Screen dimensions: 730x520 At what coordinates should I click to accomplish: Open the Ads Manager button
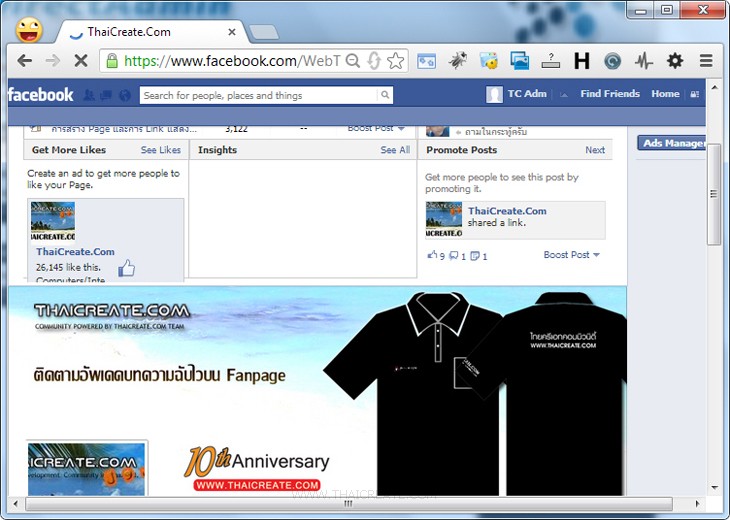671,143
